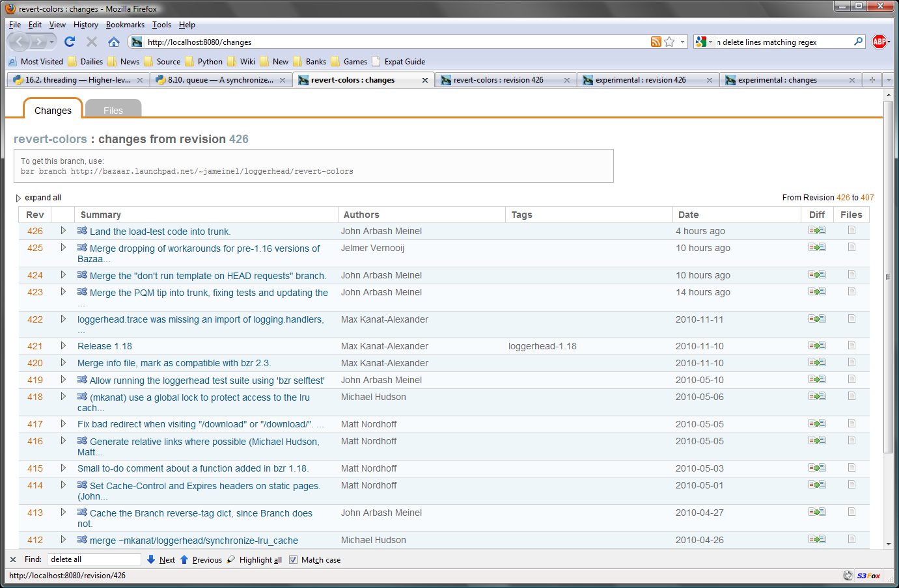Expand all revisions with expand all

42,198
